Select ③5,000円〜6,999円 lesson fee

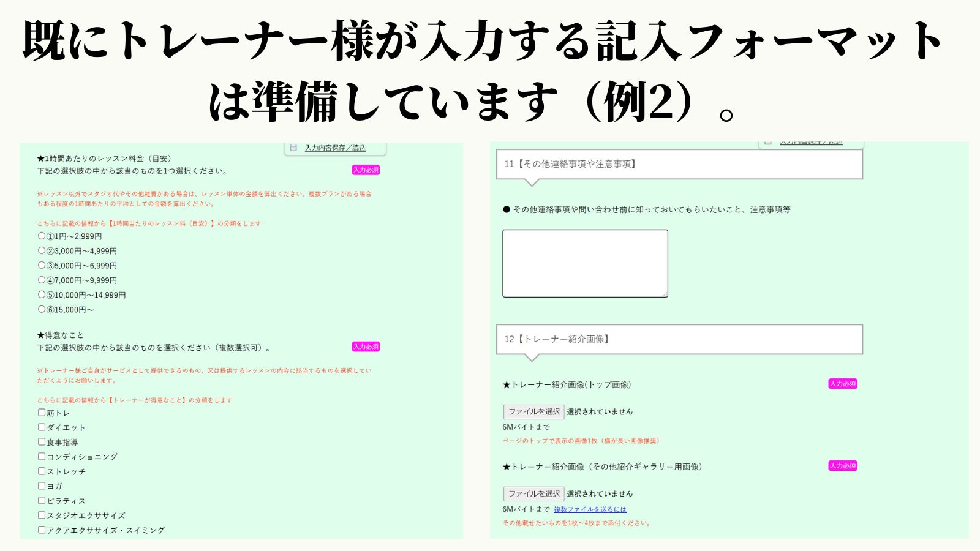click(x=42, y=265)
